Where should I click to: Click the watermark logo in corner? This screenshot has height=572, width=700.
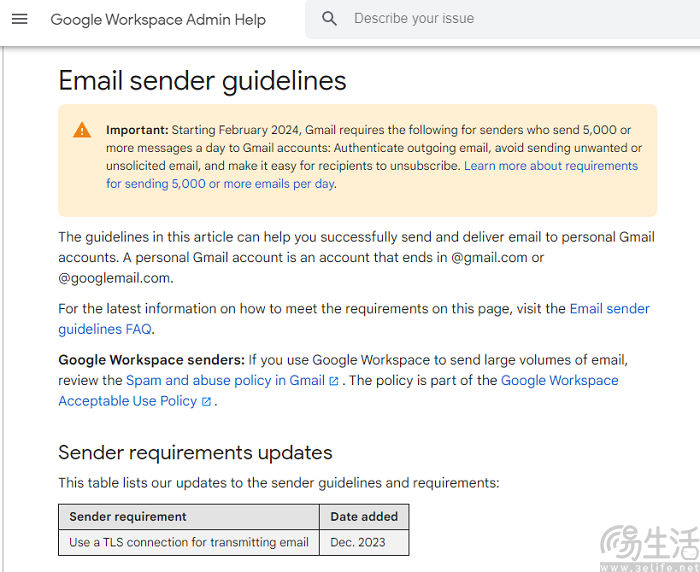click(650, 548)
